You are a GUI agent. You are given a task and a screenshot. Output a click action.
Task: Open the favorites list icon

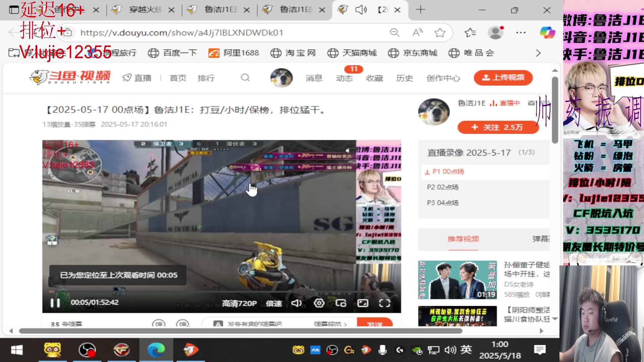click(x=470, y=33)
